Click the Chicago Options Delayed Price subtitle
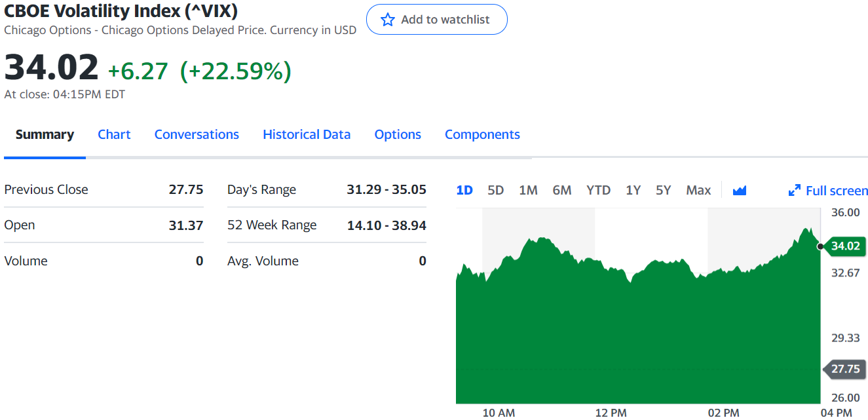Viewport: 868px width, 420px height. pyautogui.click(x=180, y=30)
